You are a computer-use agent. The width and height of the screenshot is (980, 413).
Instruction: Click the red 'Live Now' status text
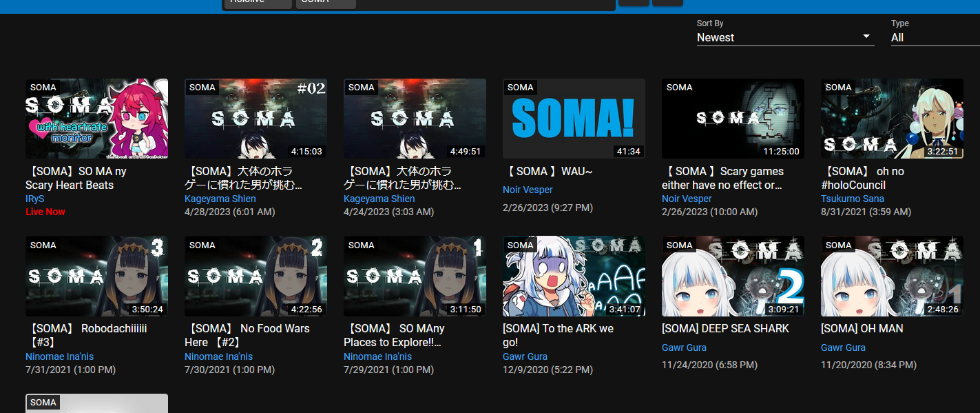pos(45,212)
